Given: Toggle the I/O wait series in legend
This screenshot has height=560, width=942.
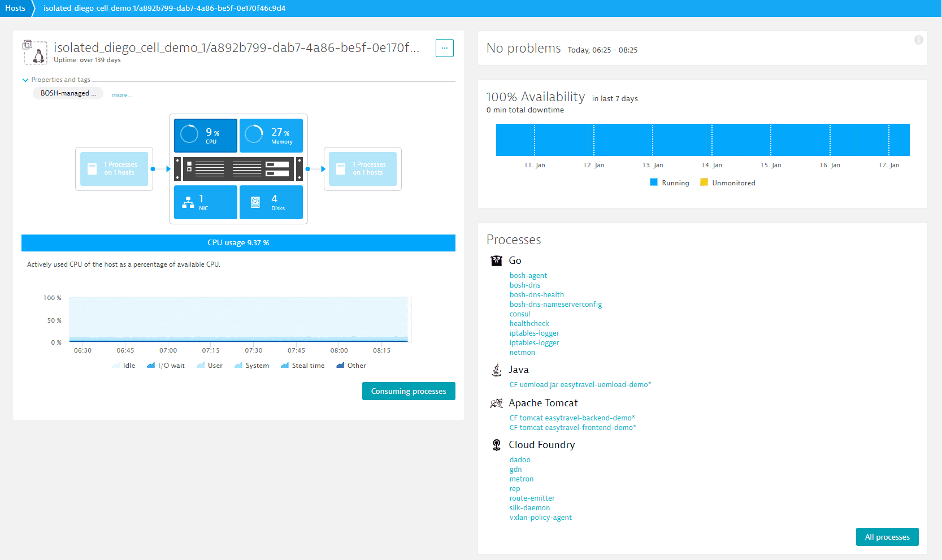Looking at the screenshot, I should click(x=166, y=366).
